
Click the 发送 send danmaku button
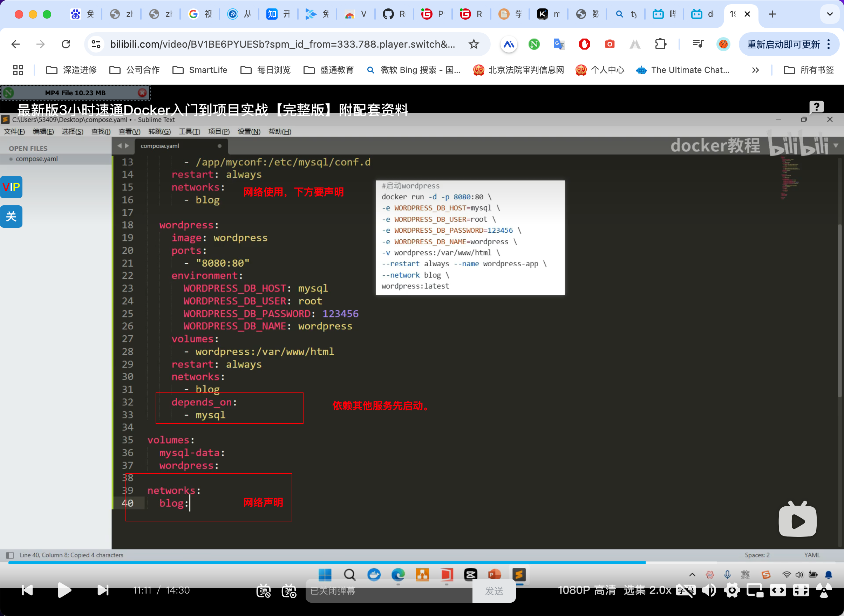[494, 591]
